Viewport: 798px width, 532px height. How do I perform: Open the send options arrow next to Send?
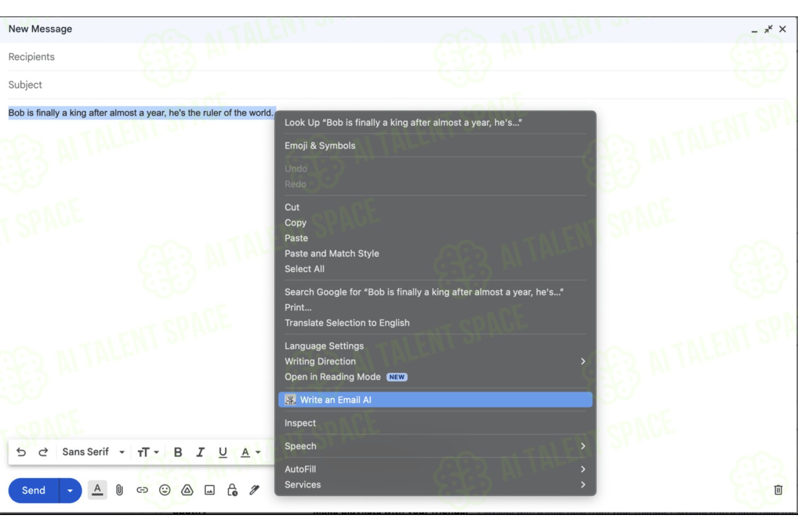pyautogui.click(x=70, y=491)
